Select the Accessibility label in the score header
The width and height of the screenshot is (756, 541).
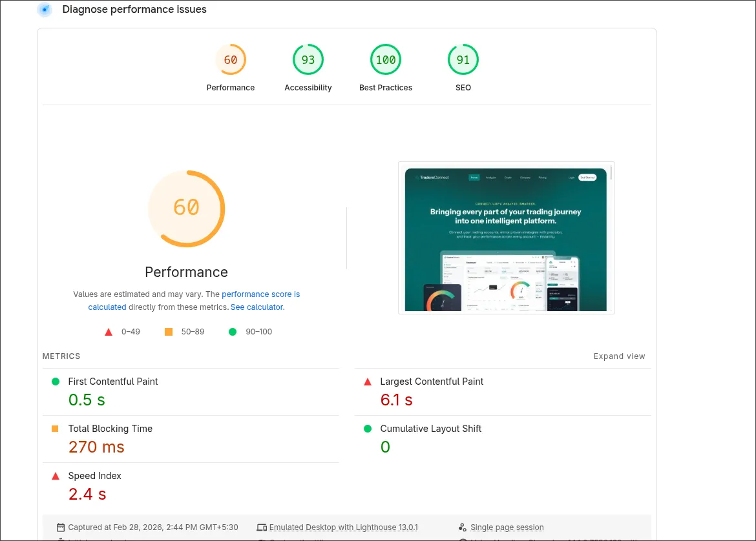[308, 87]
